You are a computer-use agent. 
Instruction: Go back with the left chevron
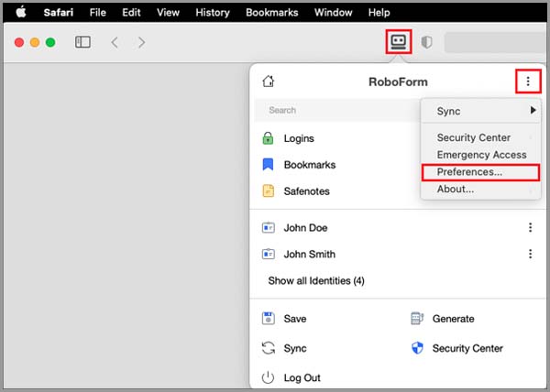[115, 42]
